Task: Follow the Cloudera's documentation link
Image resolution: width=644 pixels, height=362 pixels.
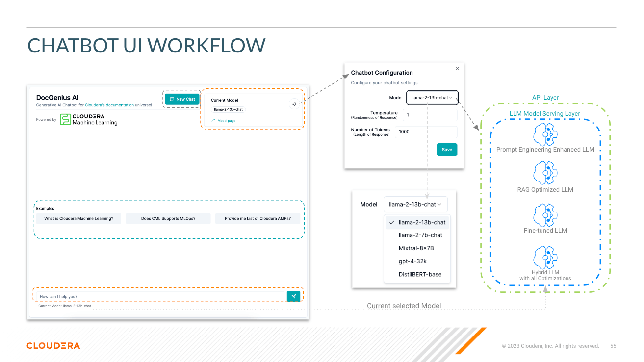Action: tap(109, 105)
